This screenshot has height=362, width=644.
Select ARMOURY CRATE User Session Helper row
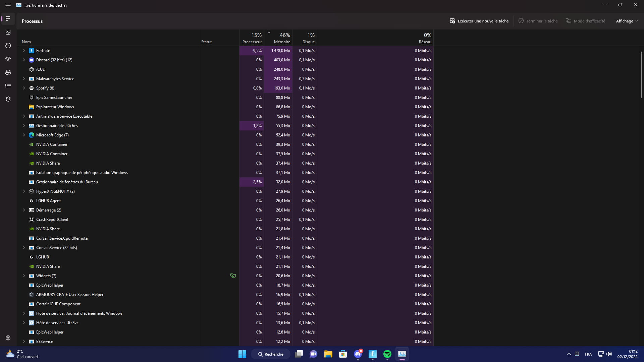(x=225, y=295)
